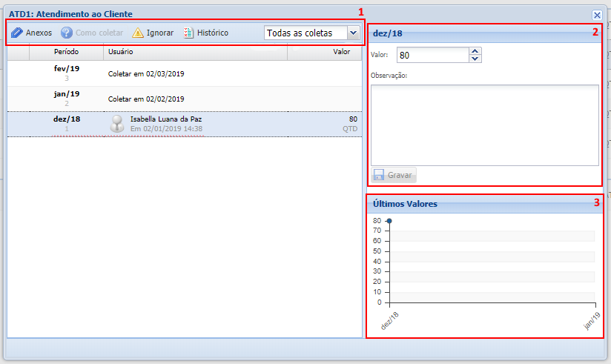The width and height of the screenshot is (611, 364).
Task: Click the data point at 80 on chart
Action: point(389,221)
